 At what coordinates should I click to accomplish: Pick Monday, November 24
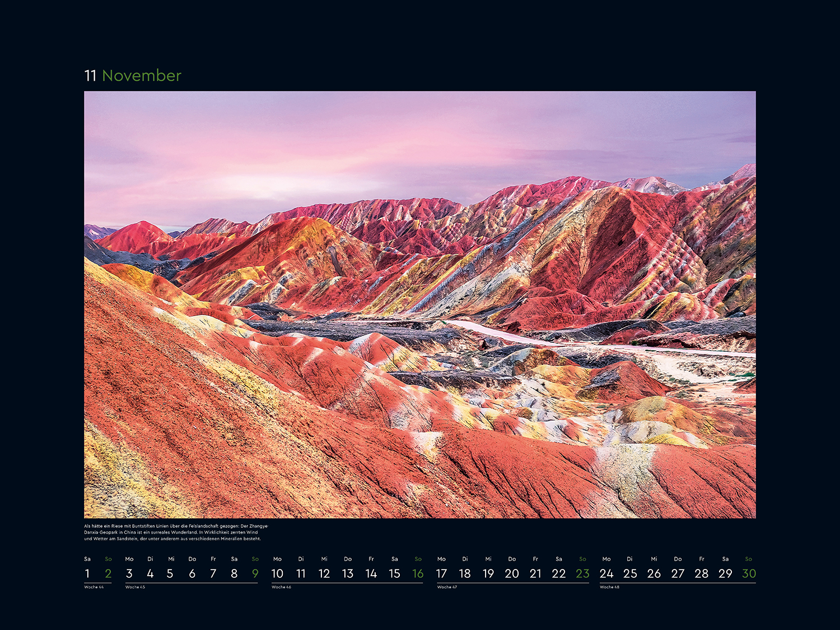pyautogui.click(x=606, y=573)
